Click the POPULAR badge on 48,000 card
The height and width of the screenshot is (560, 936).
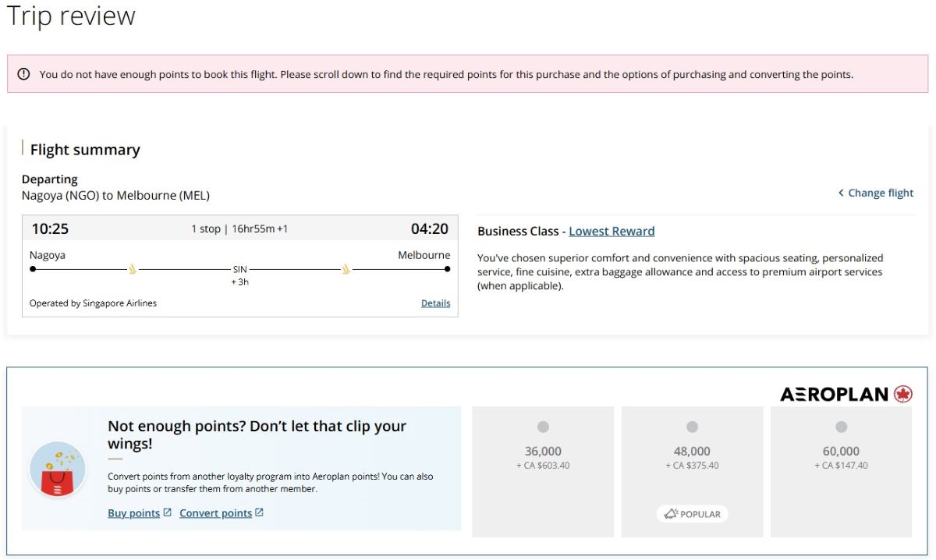(x=692, y=514)
